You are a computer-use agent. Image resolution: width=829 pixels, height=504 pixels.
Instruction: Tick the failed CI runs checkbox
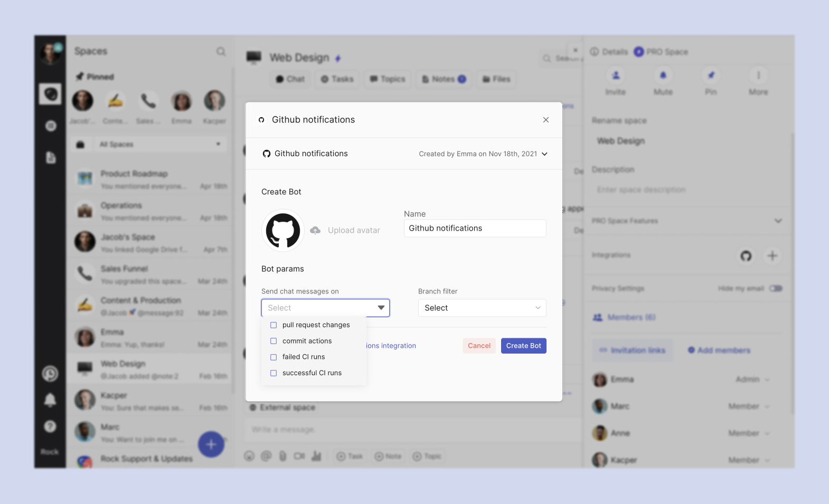[x=274, y=357]
